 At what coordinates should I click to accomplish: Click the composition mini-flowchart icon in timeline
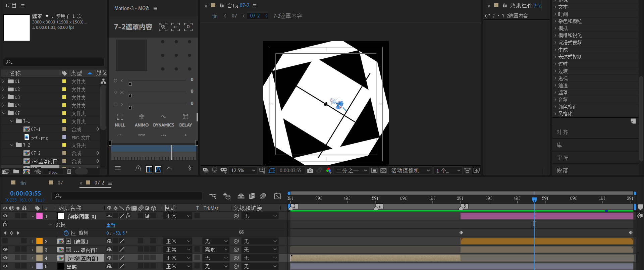(x=213, y=196)
